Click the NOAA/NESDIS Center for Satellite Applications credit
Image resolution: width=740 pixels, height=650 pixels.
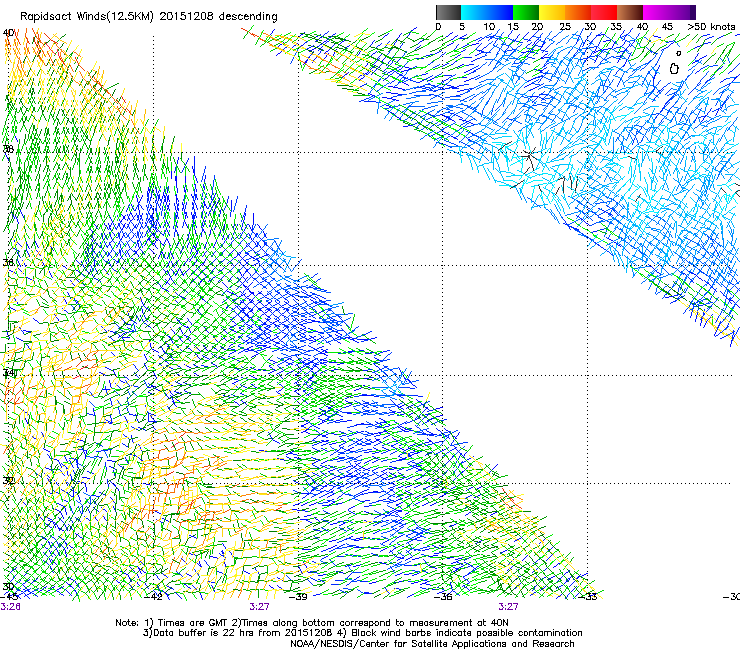(x=432, y=644)
